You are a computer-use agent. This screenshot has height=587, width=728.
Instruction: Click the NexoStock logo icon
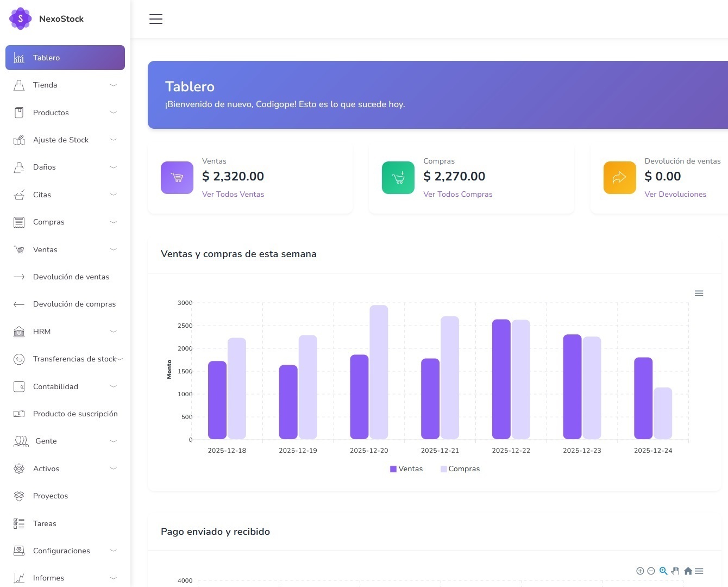coord(21,18)
